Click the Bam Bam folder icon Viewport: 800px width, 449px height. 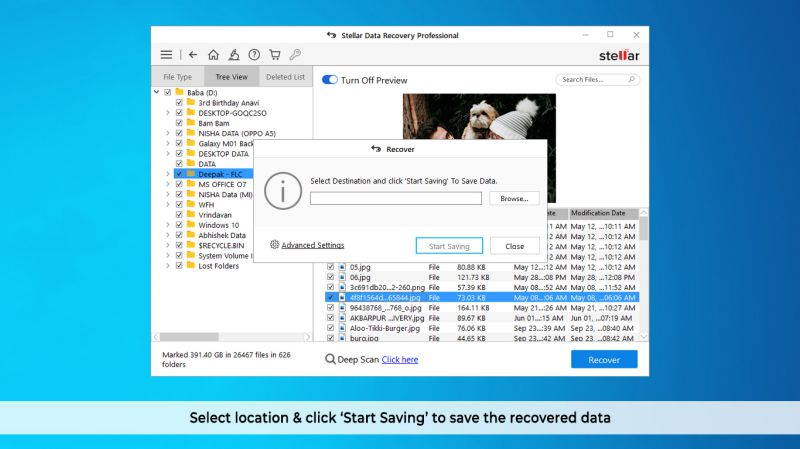click(x=191, y=122)
